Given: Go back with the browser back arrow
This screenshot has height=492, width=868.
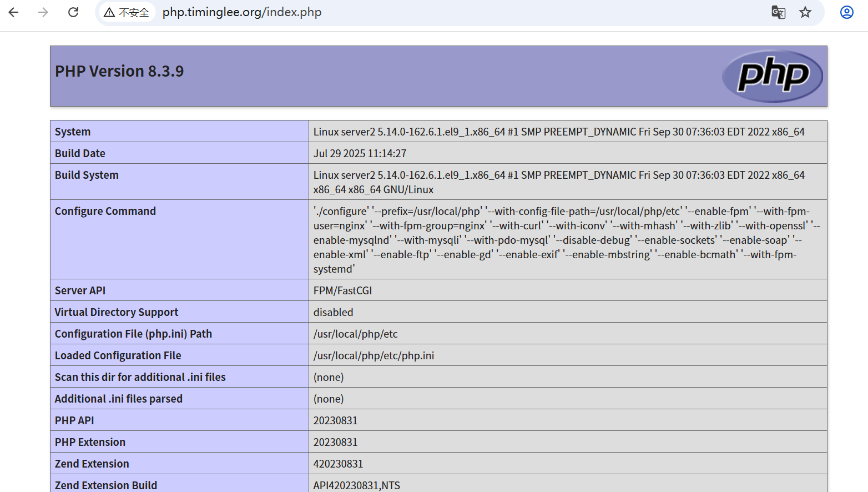Looking at the screenshot, I should [x=14, y=12].
